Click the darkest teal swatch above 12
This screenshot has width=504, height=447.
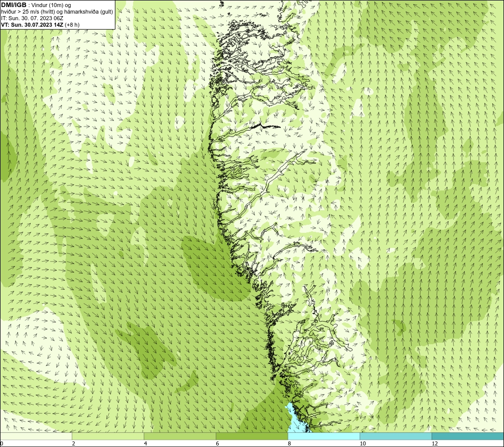pos(468,436)
